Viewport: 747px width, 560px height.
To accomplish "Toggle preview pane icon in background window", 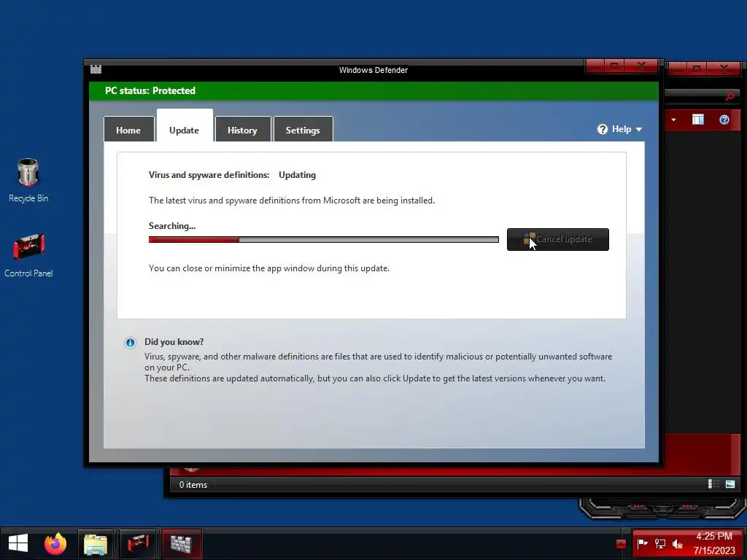I will coord(698,120).
